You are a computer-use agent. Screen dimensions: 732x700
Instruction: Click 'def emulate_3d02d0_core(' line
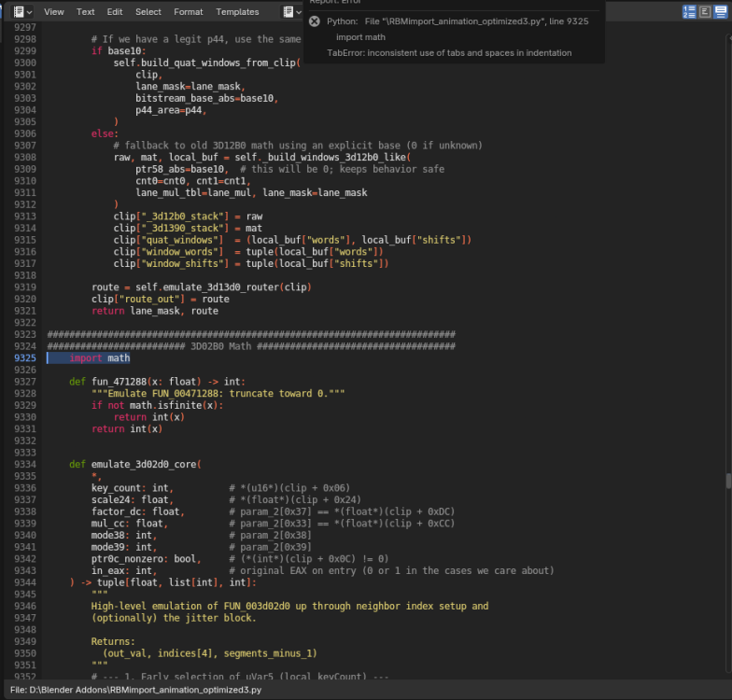134,465
